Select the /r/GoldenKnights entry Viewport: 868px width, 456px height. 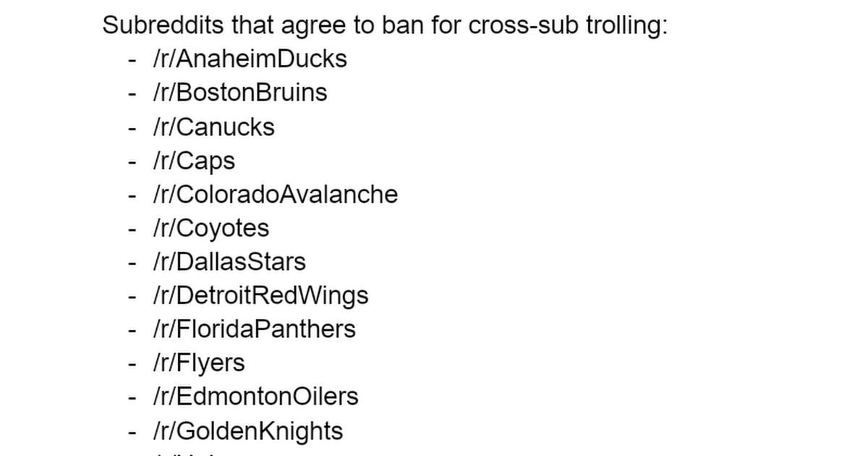pyautogui.click(x=247, y=431)
